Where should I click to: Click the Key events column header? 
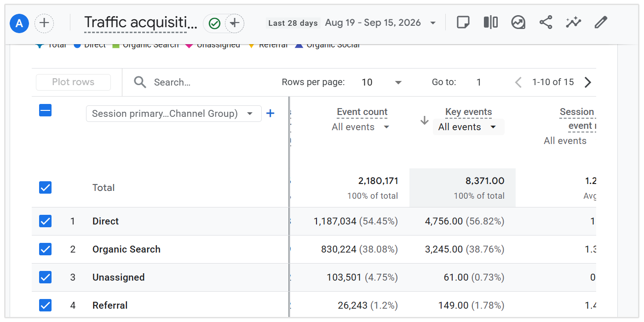click(469, 112)
